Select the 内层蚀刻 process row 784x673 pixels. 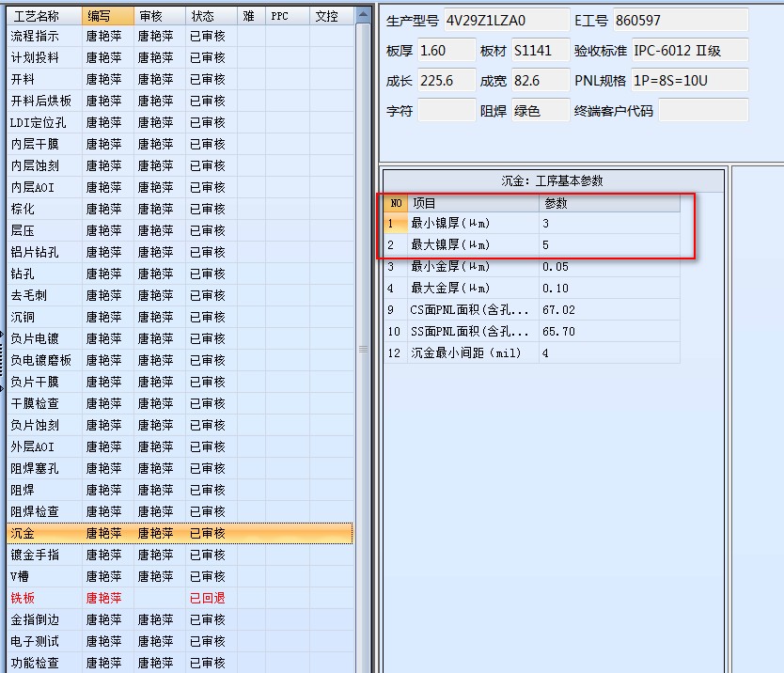coord(180,165)
